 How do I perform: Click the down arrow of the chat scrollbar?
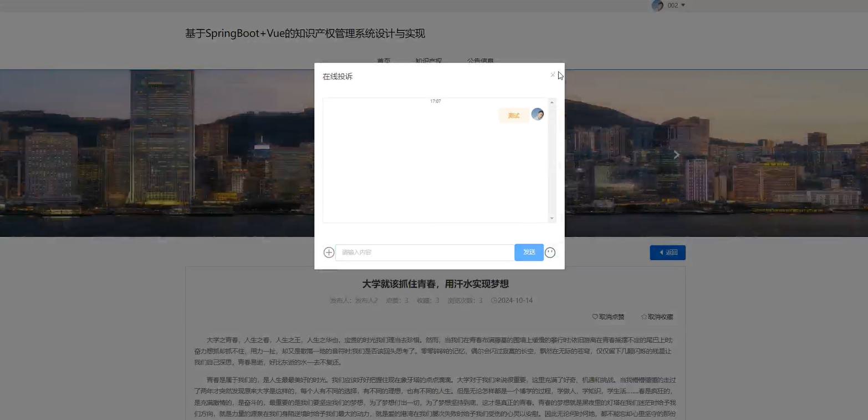[552, 217]
